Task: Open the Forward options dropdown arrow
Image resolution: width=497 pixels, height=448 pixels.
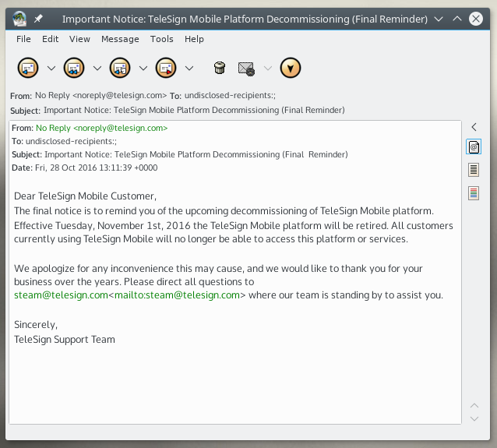Action: [x=189, y=68]
